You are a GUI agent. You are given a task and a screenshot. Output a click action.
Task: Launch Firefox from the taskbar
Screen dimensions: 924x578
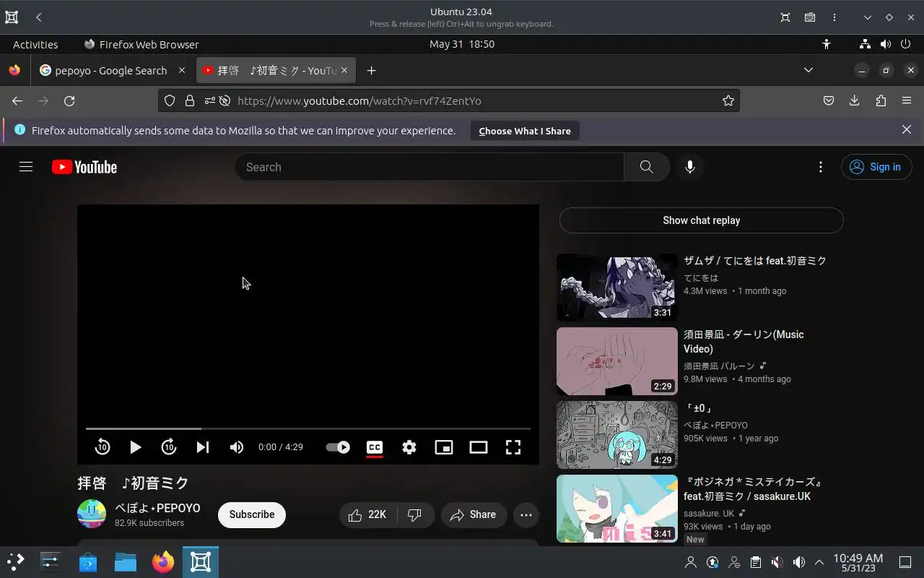click(163, 562)
